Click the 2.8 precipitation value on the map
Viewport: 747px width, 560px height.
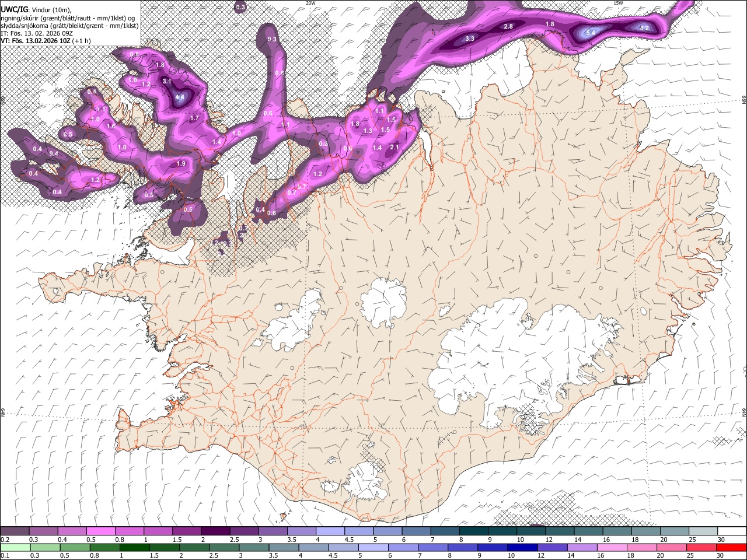(x=508, y=26)
